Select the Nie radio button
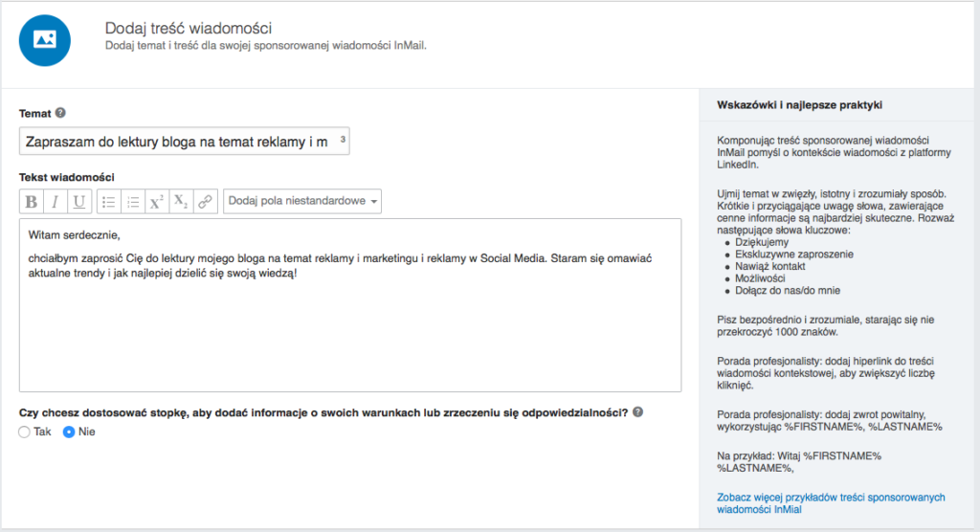980x532 pixels. click(69, 432)
